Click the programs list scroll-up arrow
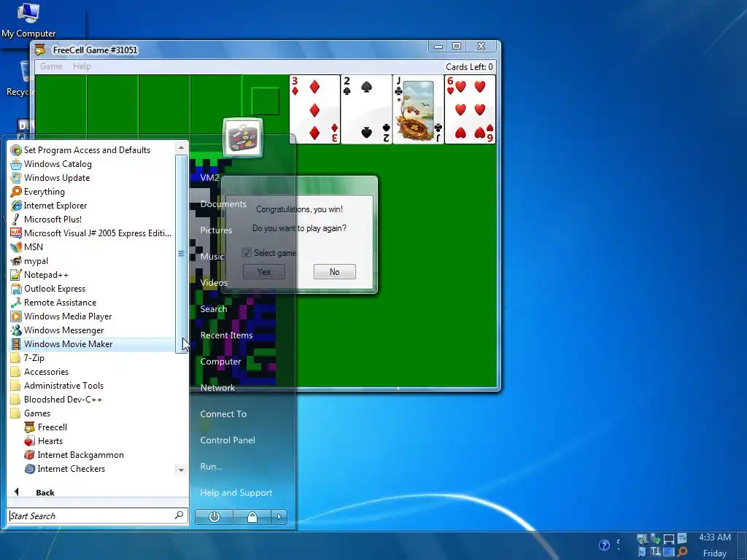747x560 pixels. 181,147
